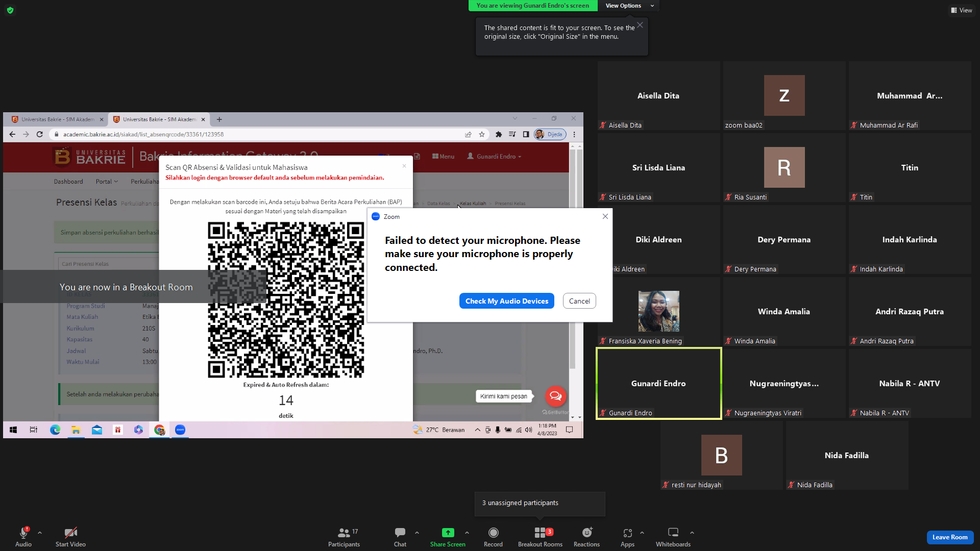Click Check My Audio Devices

pyautogui.click(x=506, y=301)
